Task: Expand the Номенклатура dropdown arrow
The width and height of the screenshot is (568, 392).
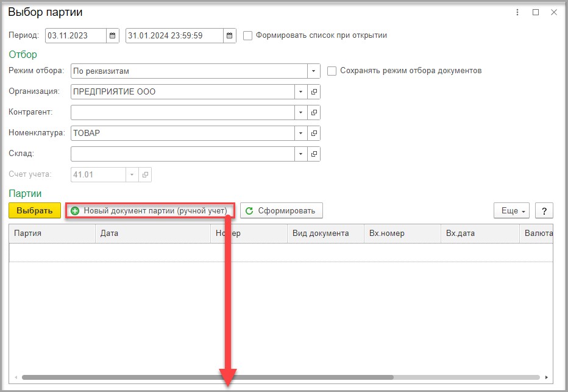Action: click(x=300, y=133)
